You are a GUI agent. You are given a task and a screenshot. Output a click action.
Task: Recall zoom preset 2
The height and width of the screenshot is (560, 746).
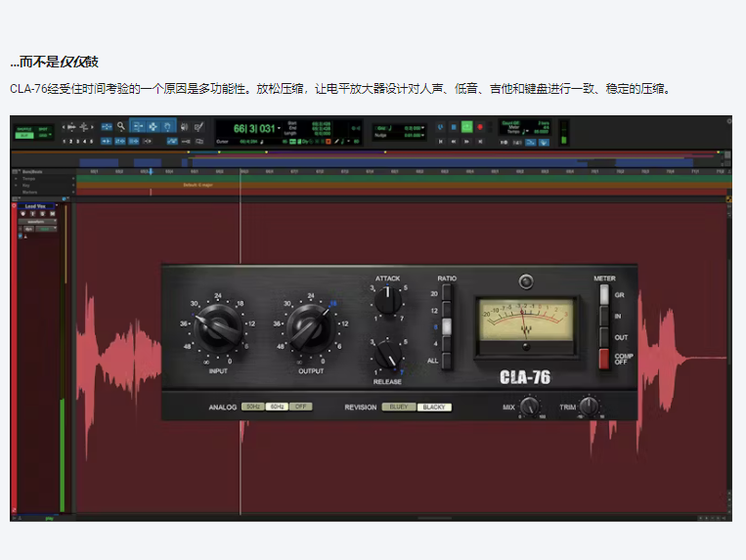(71, 141)
